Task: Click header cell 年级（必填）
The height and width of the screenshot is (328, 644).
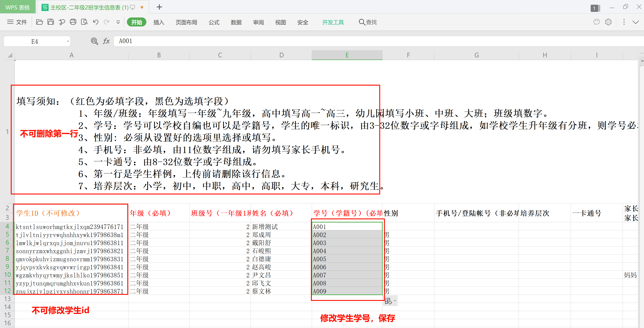Action: 159,213
